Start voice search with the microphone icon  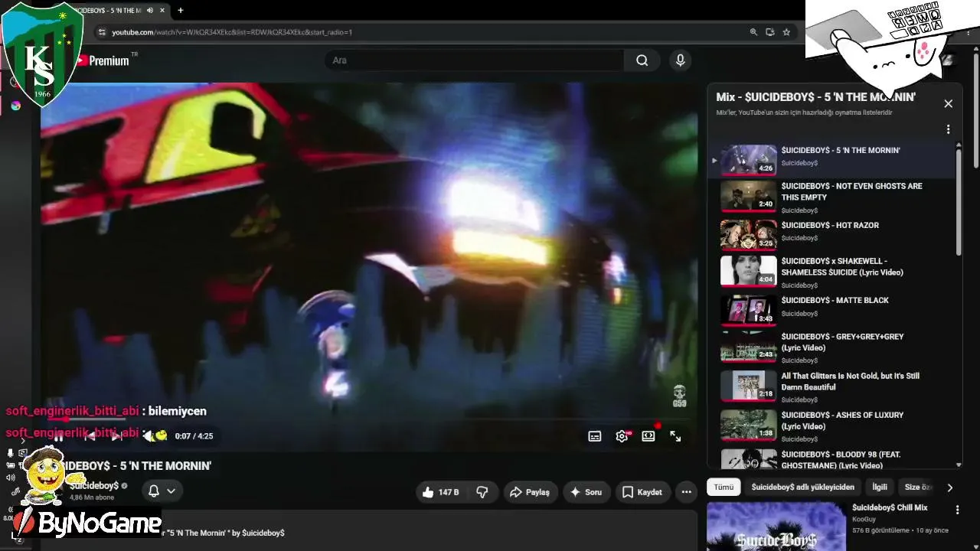[x=680, y=60]
